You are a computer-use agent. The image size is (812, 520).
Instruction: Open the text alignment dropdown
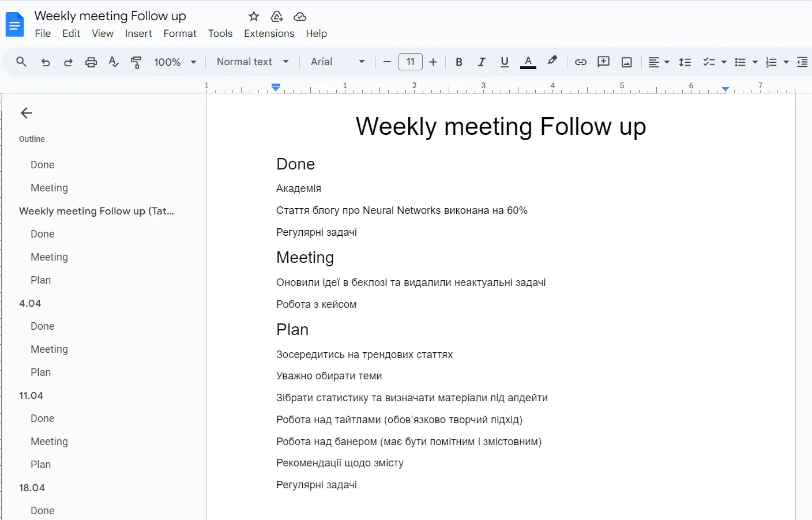[x=659, y=62]
